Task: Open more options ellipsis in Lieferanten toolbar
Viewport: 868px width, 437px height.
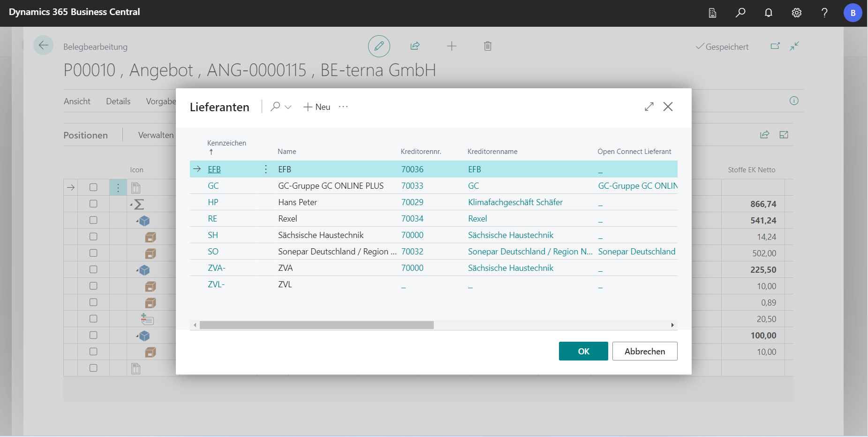Action: point(343,107)
